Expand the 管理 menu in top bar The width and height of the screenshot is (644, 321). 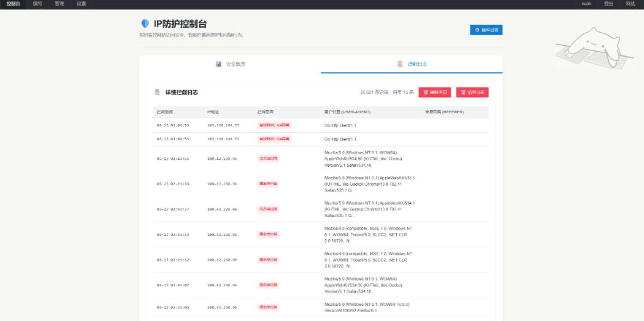[59, 4]
